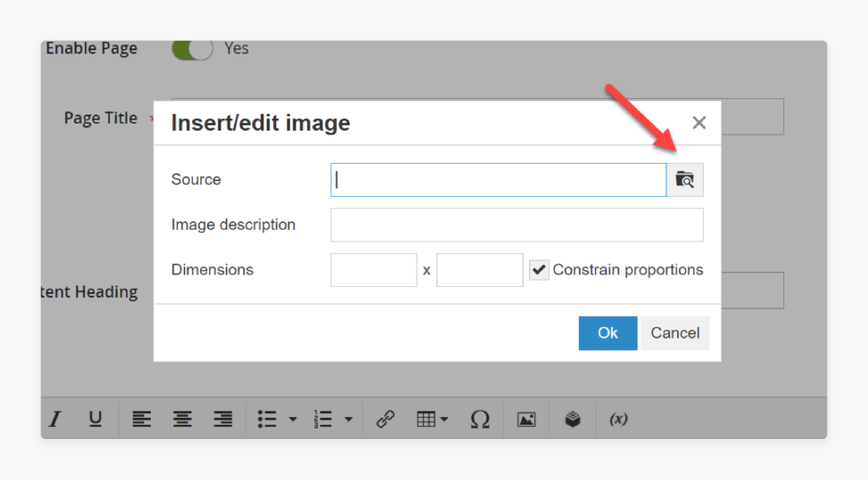Expand bullet list style dropdown
The image size is (868, 480).
coord(293,419)
